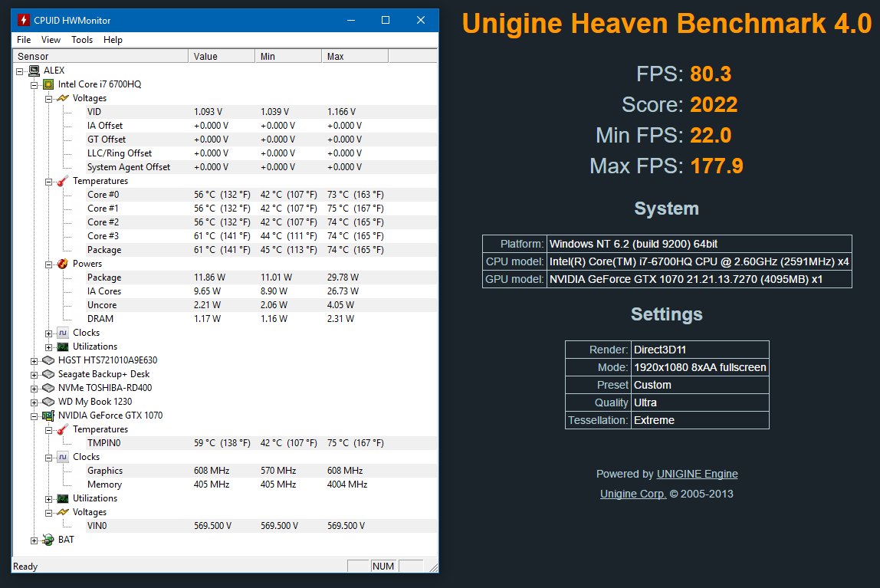The width and height of the screenshot is (880, 588).
Task: Open the Help menu
Action: tap(113, 40)
